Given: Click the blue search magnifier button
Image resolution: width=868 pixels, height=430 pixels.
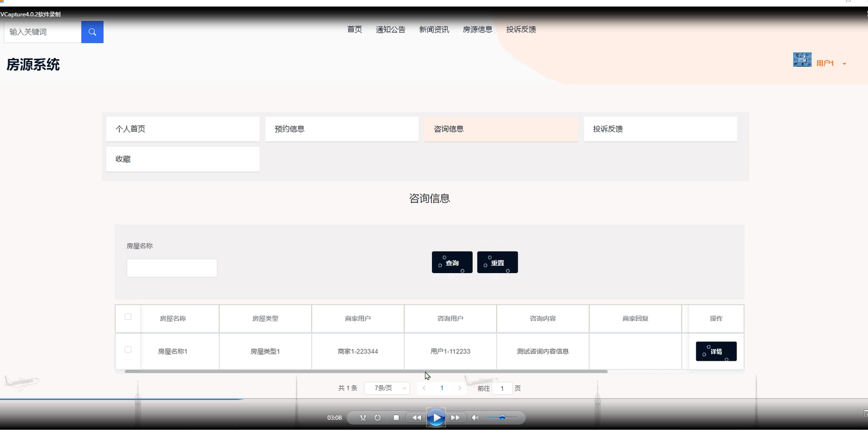Looking at the screenshot, I should [92, 32].
